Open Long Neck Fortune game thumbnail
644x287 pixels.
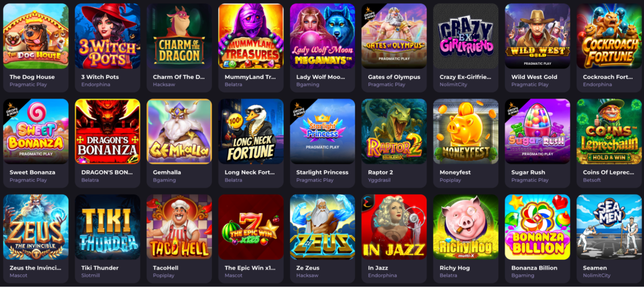(x=251, y=131)
